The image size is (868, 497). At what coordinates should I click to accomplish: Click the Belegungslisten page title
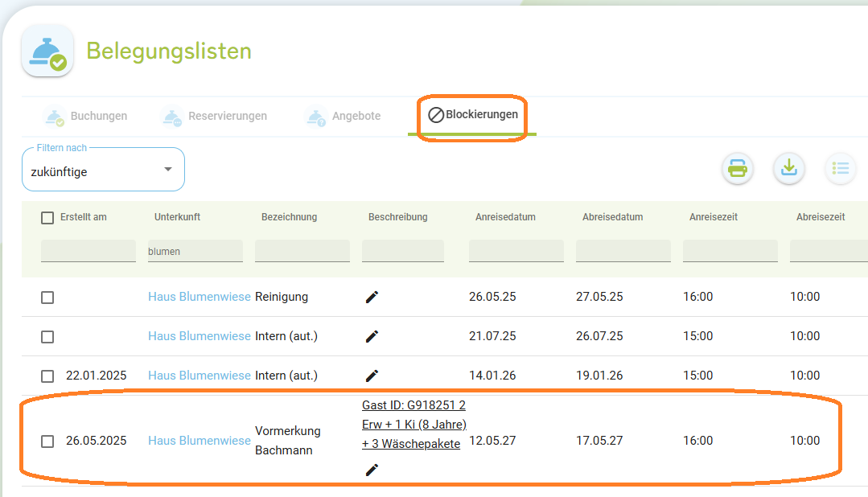point(169,51)
